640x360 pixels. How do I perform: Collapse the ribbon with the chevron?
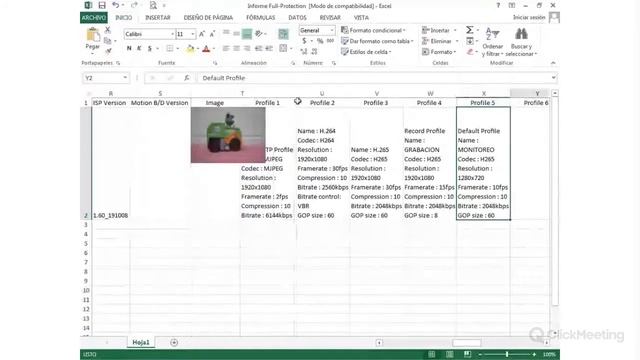[553, 63]
